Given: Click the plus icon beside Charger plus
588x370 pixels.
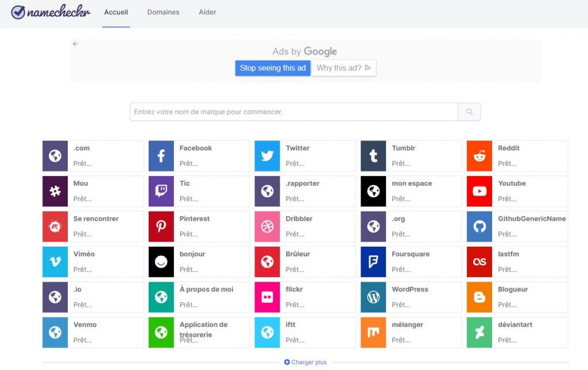Looking at the screenshot, I should pyautogui.click(x=287, y=362).
